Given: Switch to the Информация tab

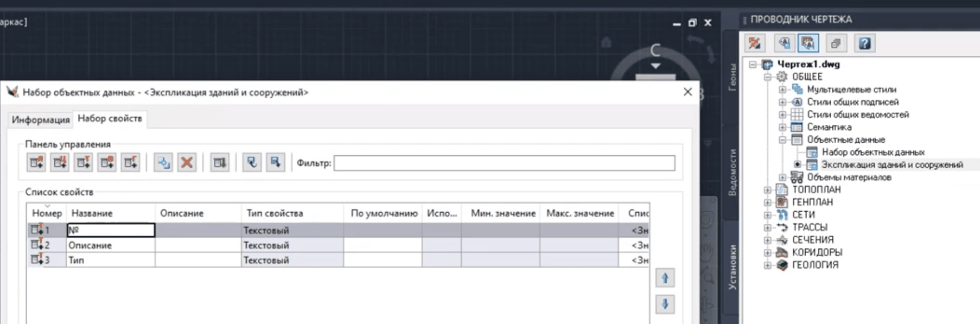Looking at the screenshot, I should 41,120.
